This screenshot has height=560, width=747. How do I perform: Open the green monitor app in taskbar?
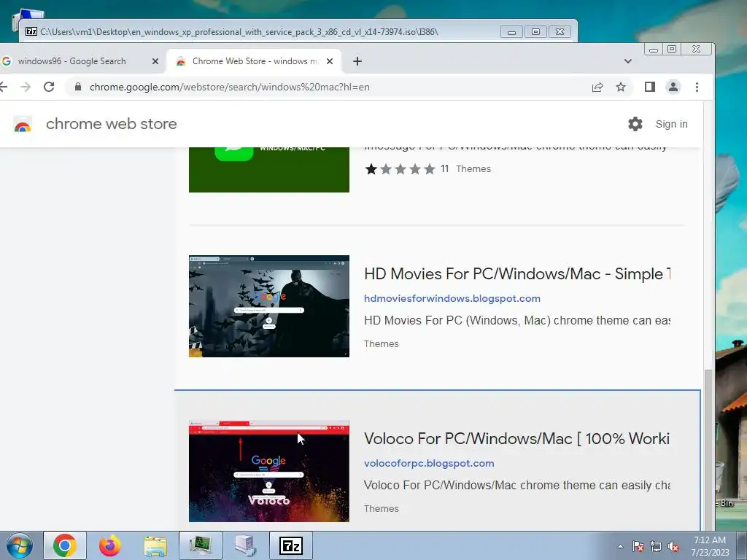coord(201,545)
